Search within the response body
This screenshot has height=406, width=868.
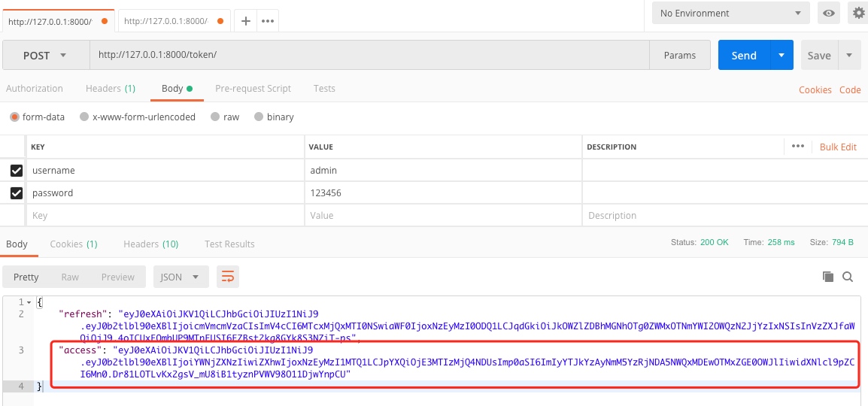(848, 277)
